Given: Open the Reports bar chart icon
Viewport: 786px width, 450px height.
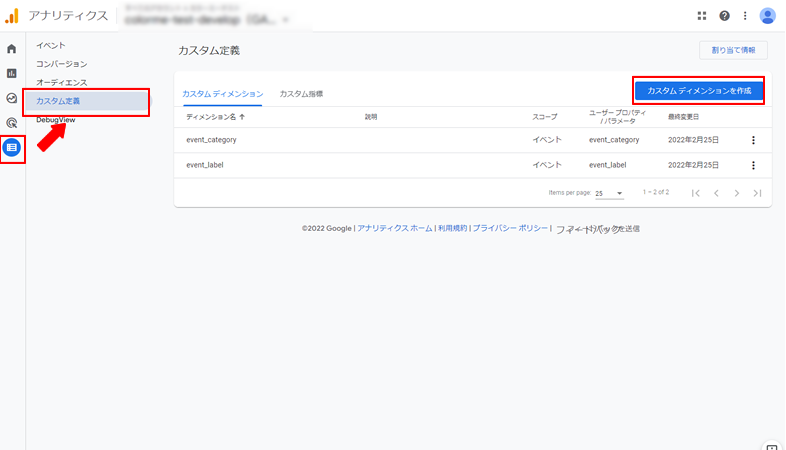Looking at the screenshot, I should point(12,73).
